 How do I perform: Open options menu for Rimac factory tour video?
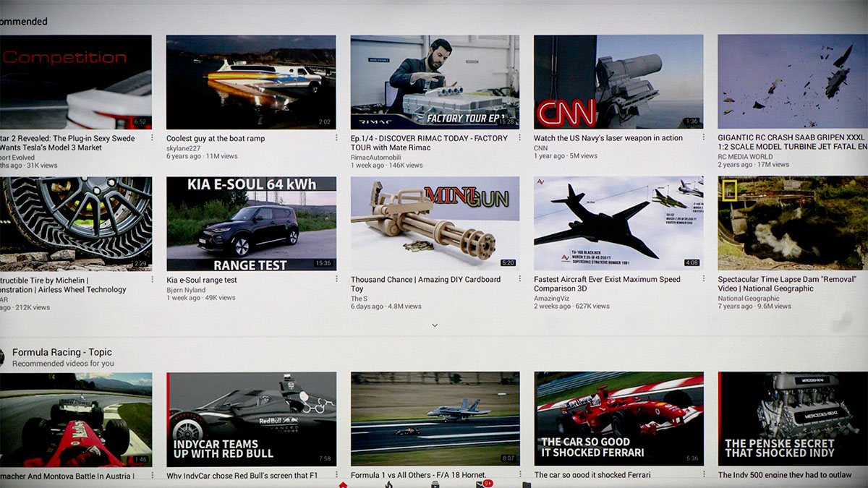click(x=520, y=138)
